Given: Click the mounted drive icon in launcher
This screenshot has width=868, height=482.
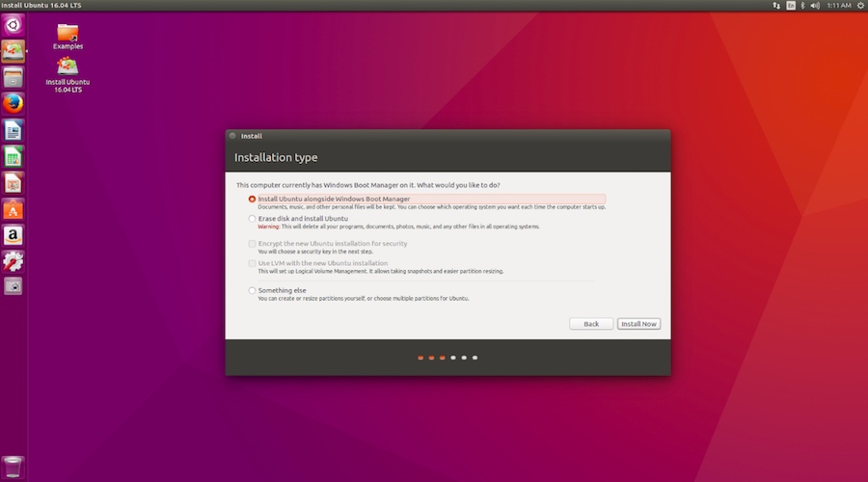Looking at the screenshot, I should coord(13,286).
